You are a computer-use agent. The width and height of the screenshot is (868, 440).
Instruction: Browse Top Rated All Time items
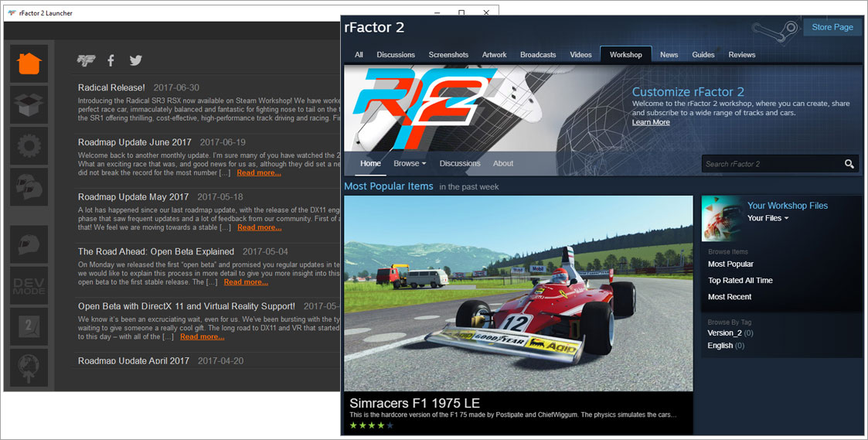[740, 281]
